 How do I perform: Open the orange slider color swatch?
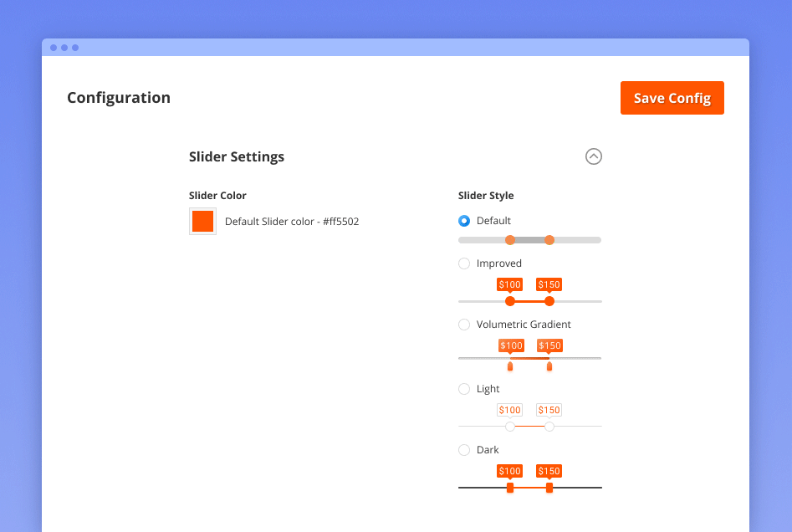202,222
